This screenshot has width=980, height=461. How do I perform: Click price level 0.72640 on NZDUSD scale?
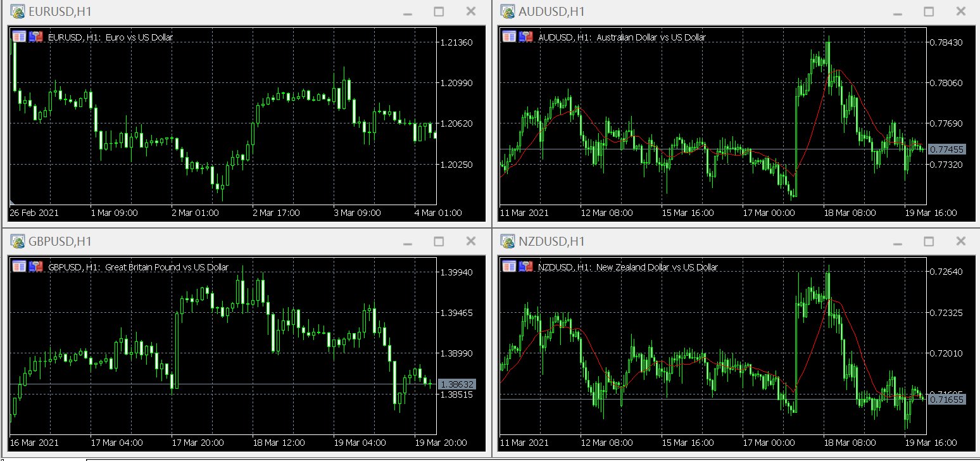(x=946, y=272)
